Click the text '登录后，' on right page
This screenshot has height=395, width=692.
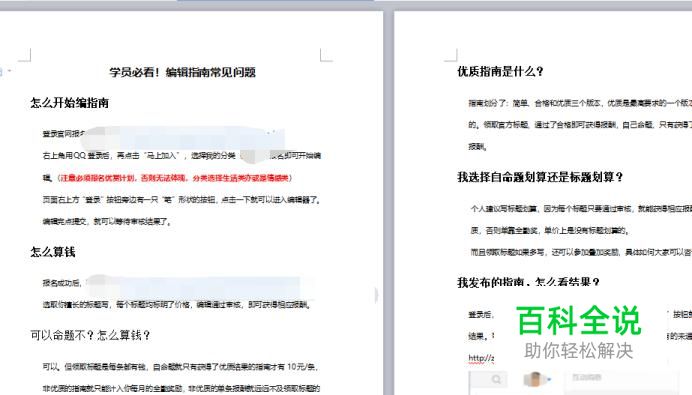[481, 315]
